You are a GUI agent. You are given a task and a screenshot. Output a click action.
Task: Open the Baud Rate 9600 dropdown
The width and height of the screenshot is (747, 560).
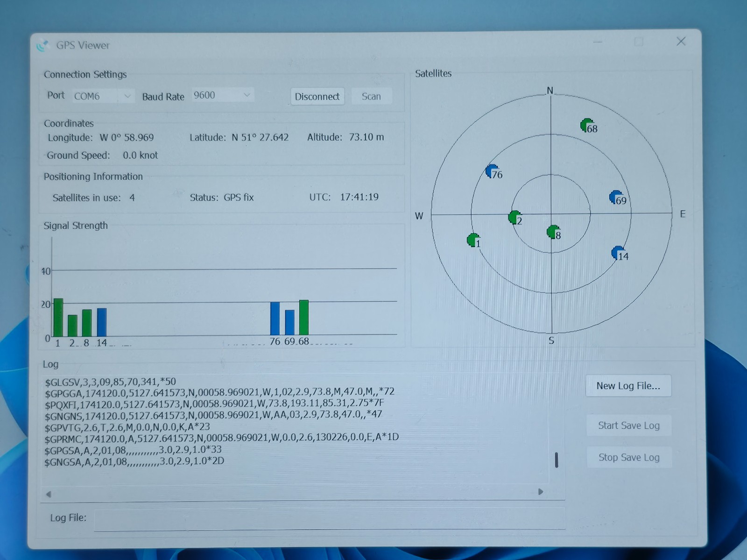coord(223,95)
